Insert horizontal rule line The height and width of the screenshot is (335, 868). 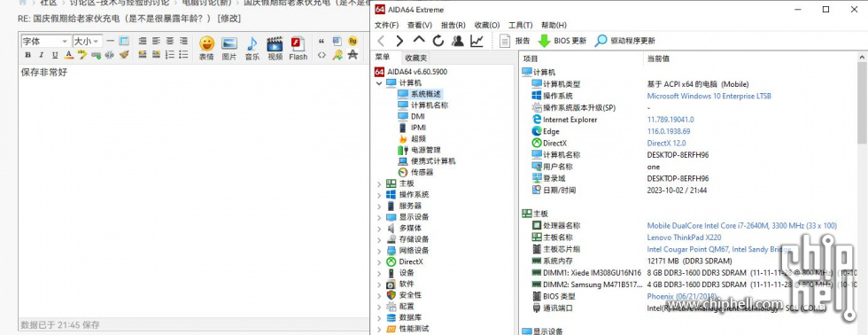110,41
